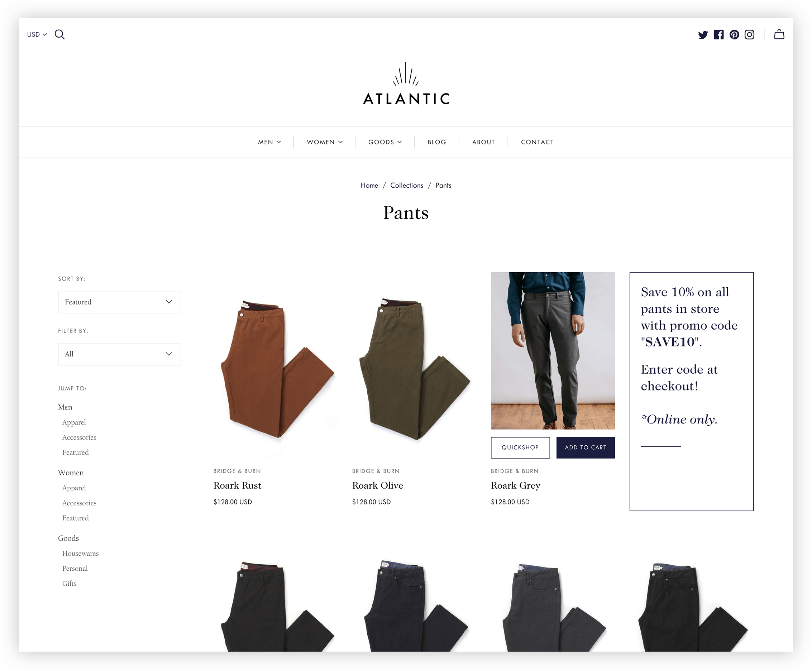
Task: Open the WOMEN navigation dropdown
Action: point(324,142)
